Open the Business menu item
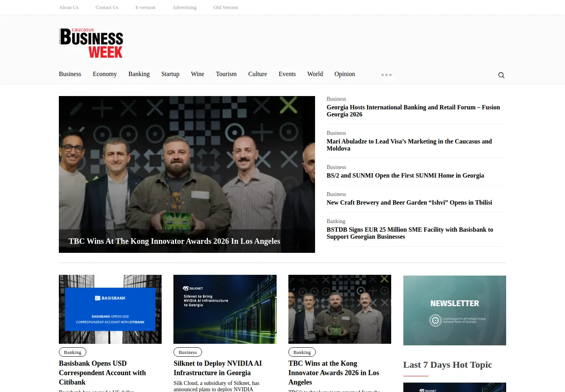The image size is (565, 392). pos(70,74)
